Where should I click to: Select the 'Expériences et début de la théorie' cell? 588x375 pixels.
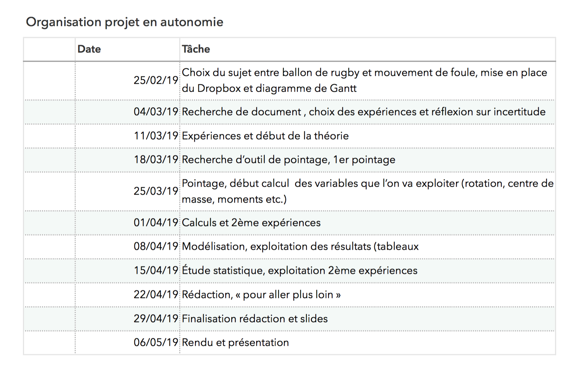(x=265, y=136)
